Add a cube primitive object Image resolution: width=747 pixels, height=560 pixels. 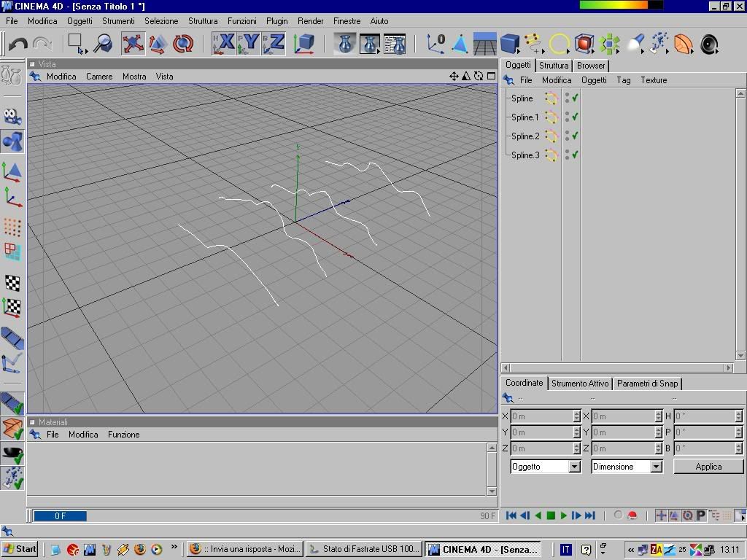click(x=510, y=44)
